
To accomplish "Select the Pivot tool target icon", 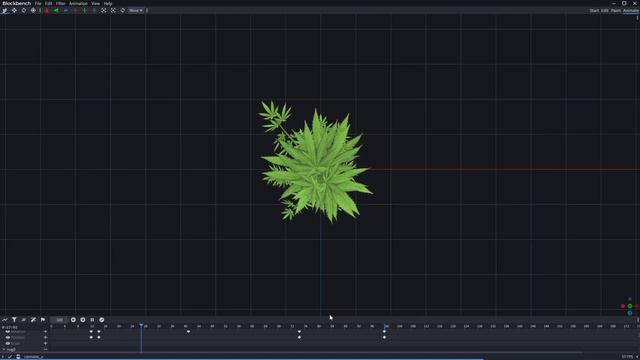I will pyautogui.click(x=33, y=10).
